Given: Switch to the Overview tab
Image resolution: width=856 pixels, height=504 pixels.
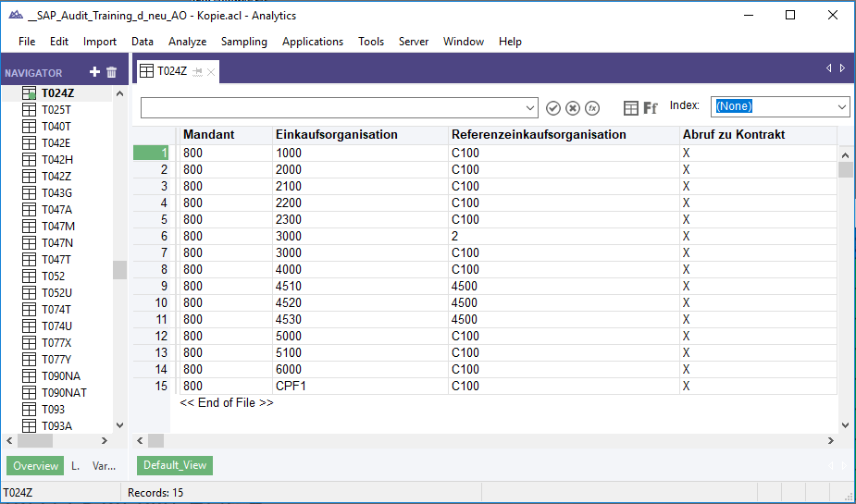Looking at the screenshot, I should click(x=35, y=466).
